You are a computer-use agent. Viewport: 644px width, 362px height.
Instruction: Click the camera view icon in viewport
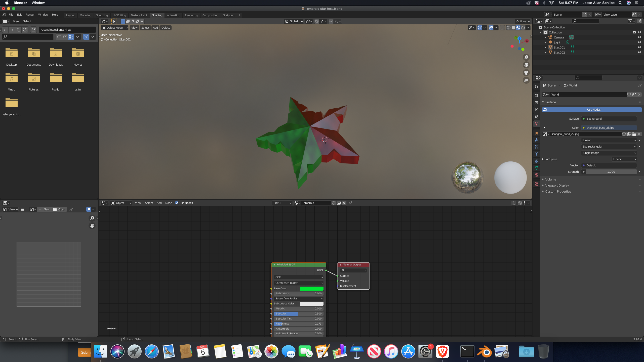click(x=526, y=73)
